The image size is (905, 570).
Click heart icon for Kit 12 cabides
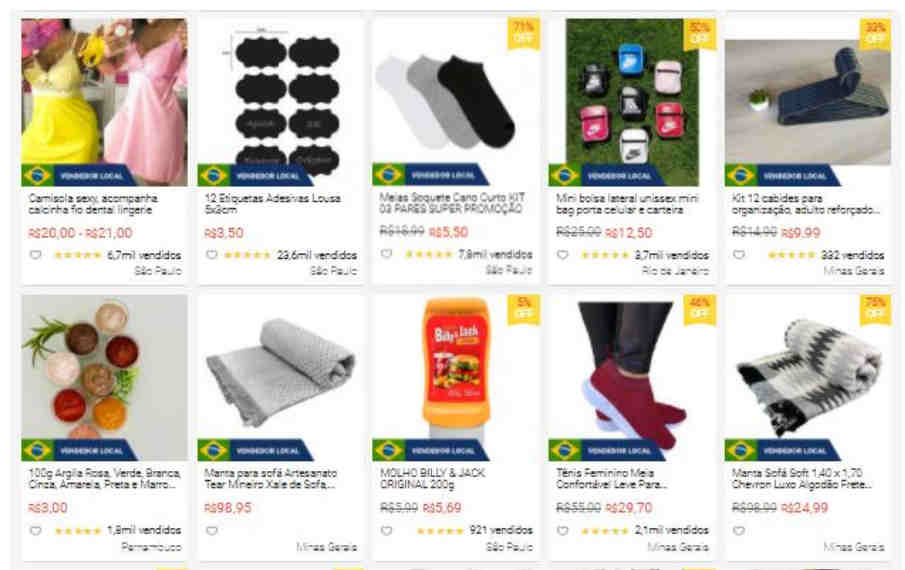(739, 254)
